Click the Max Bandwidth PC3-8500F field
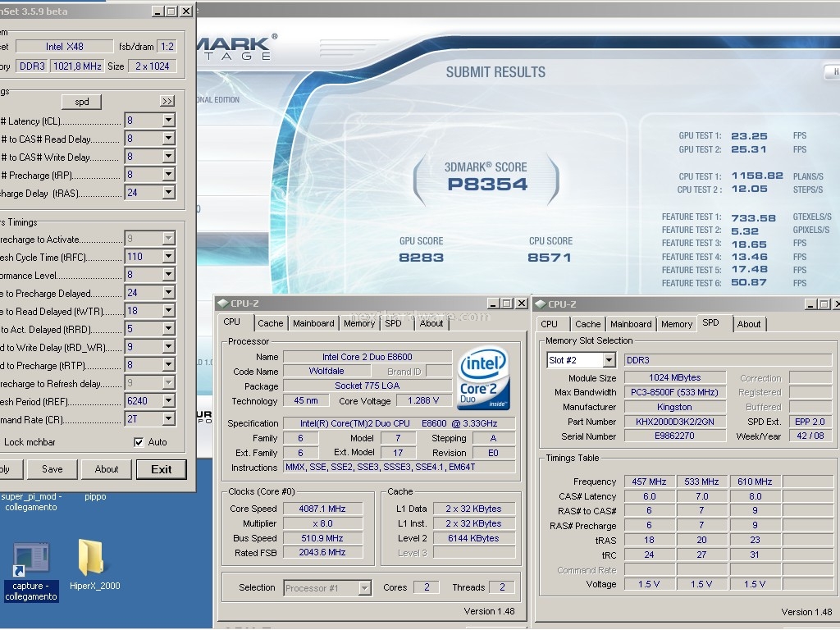Image resolution: width=840 pixels, height=630 pixels. coord(674,392)
